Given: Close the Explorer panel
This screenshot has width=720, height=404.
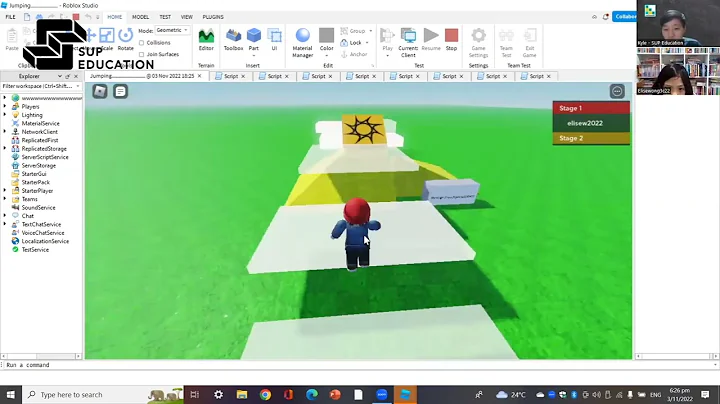Looking at the screenshot, I should [76, 76].
